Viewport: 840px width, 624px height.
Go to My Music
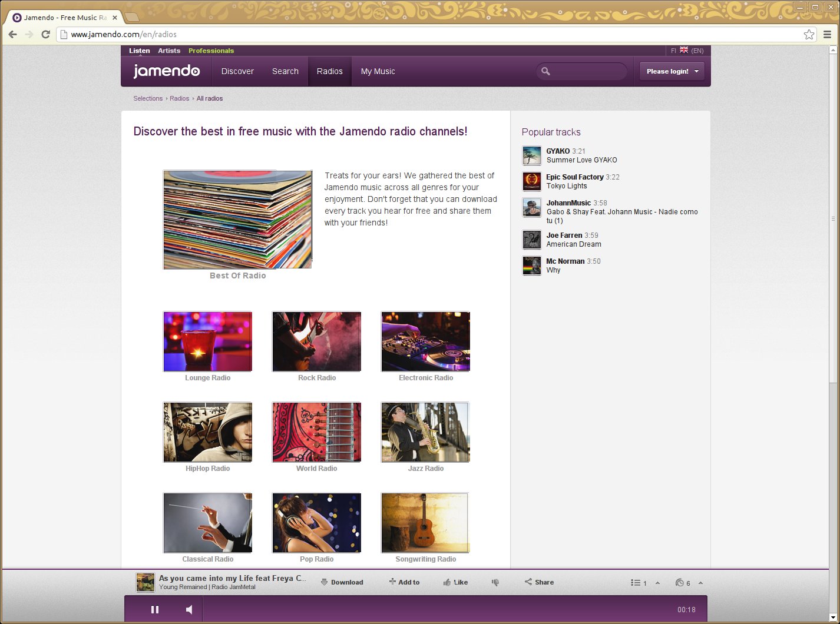378,71
